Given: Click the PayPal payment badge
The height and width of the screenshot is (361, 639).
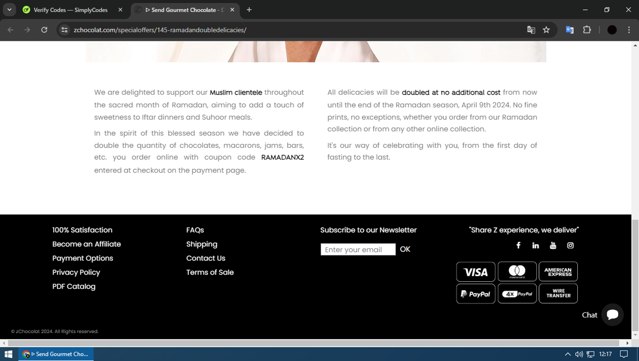Looking at the screenshot, I should (476, 294).
